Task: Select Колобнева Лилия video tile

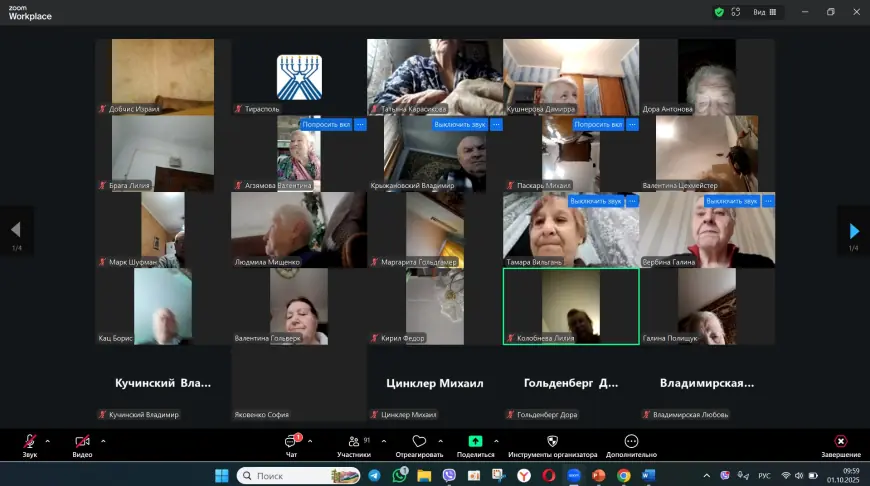Action: 570,306
